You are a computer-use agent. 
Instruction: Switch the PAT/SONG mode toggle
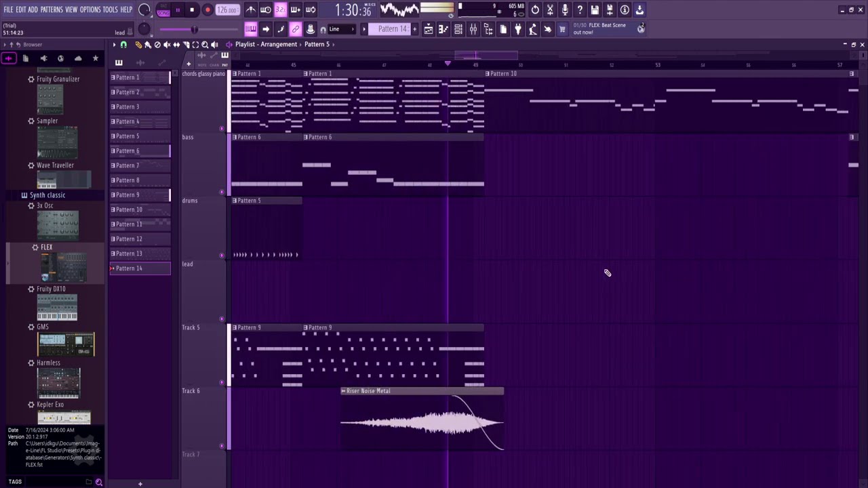(x=163, y=10)
